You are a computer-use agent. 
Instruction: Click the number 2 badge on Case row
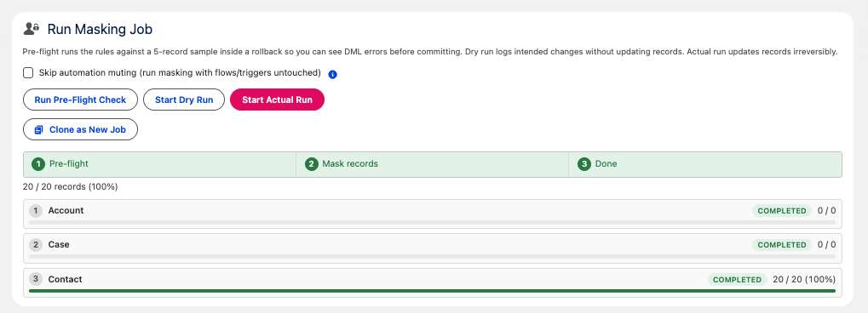click(36, 244)
